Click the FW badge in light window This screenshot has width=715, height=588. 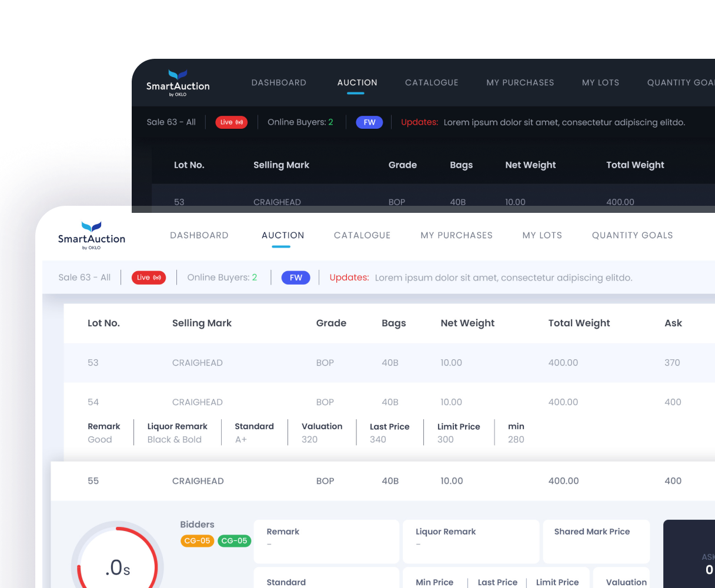tap(296, 278)
